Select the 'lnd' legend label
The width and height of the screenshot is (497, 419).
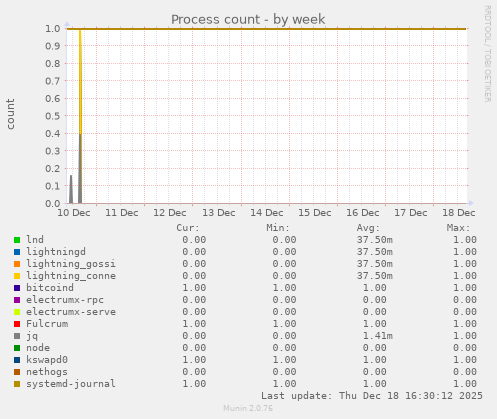tap(35, 239)
